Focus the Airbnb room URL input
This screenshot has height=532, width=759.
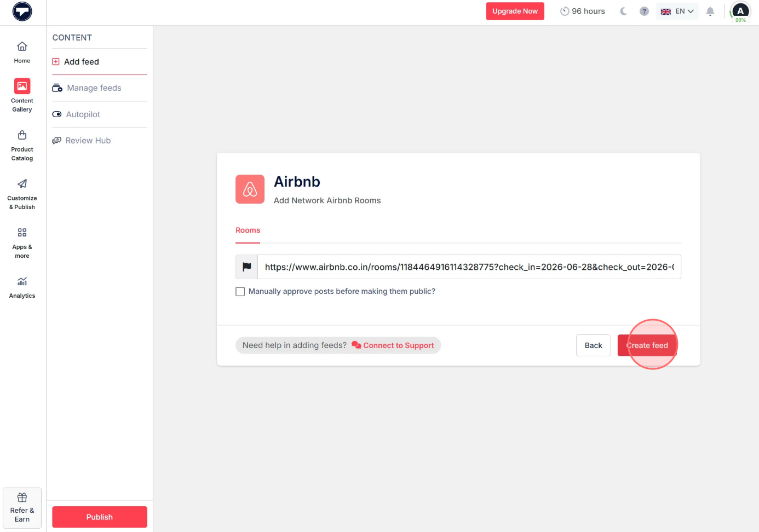pos(469,267)
